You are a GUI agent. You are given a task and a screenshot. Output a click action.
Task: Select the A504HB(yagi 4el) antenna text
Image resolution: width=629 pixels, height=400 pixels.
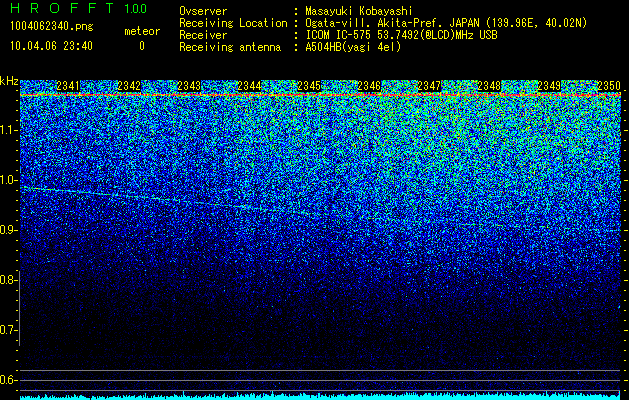(353, 47)
